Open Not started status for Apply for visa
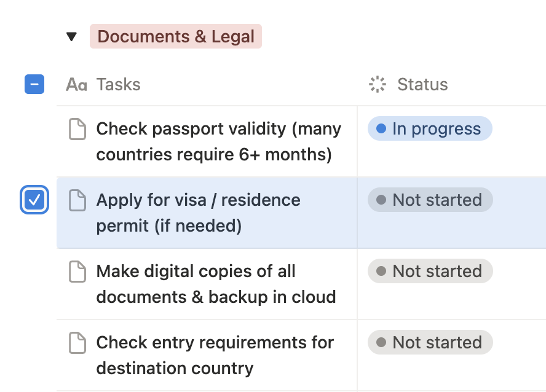This screenshot has height=392, width=546. tap(430, 200)
